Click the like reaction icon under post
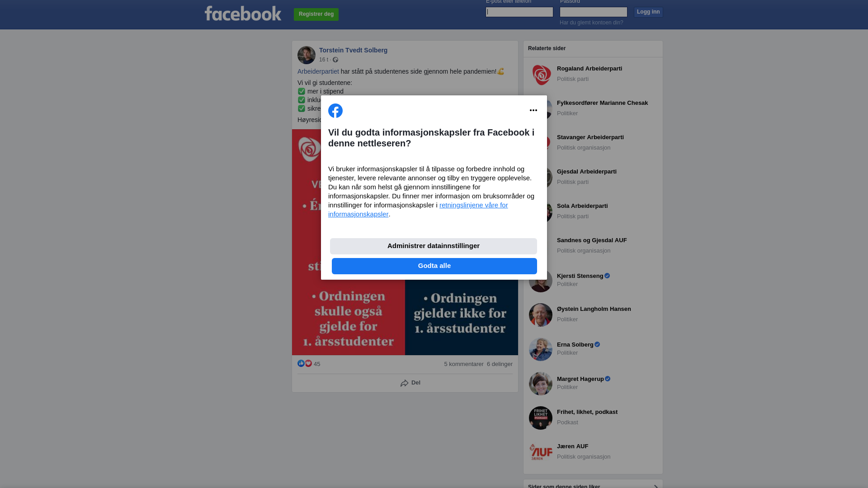The image size is (868, 488). (301, 363)
